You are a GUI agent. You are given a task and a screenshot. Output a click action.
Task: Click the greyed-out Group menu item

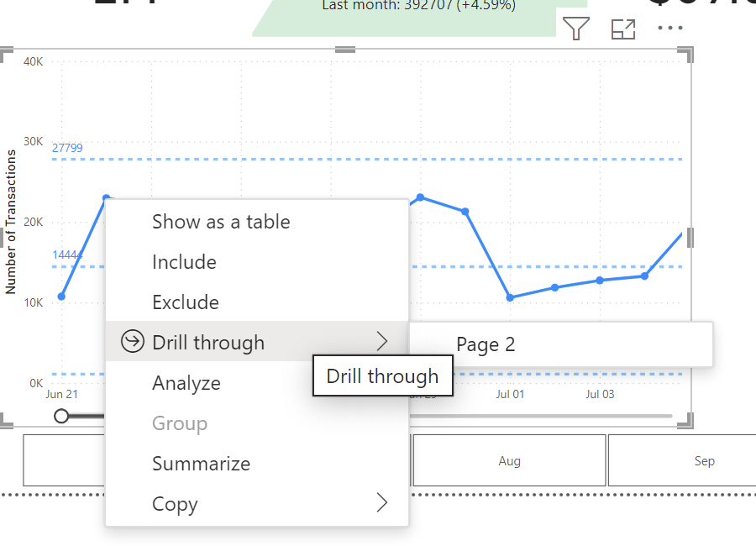[256, 423]
